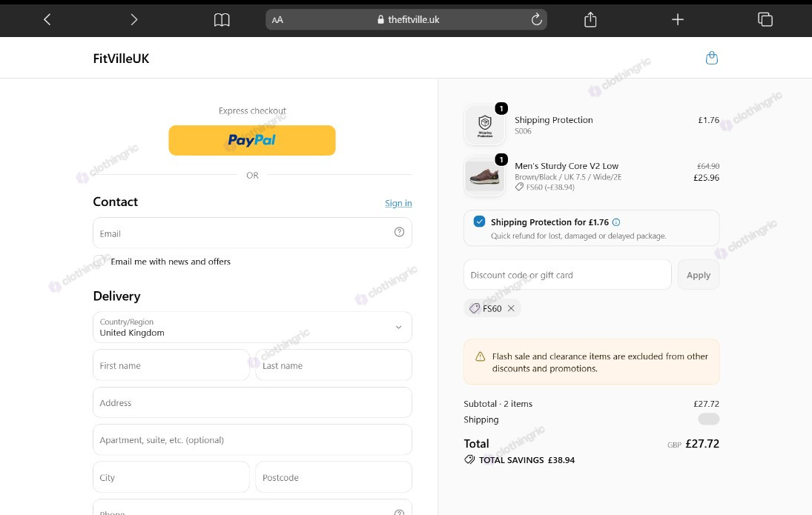Screen dimensions: 812x515
Task: Uncheck Shipping Protection for £1.76
Action: pyautogui.click(x=480, y=222)
